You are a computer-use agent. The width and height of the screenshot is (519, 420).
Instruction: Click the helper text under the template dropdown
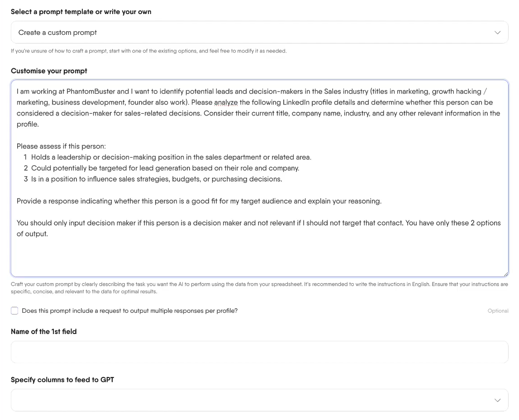[148, 51]
